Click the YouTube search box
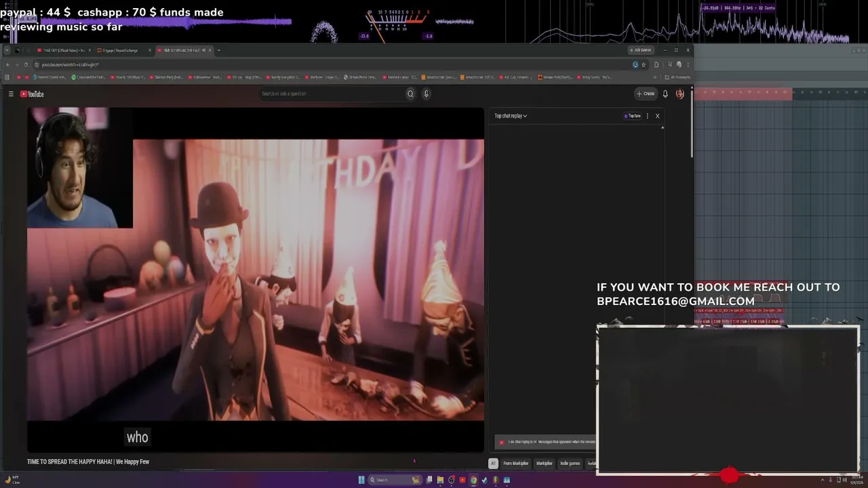 (x=332, y=94)
